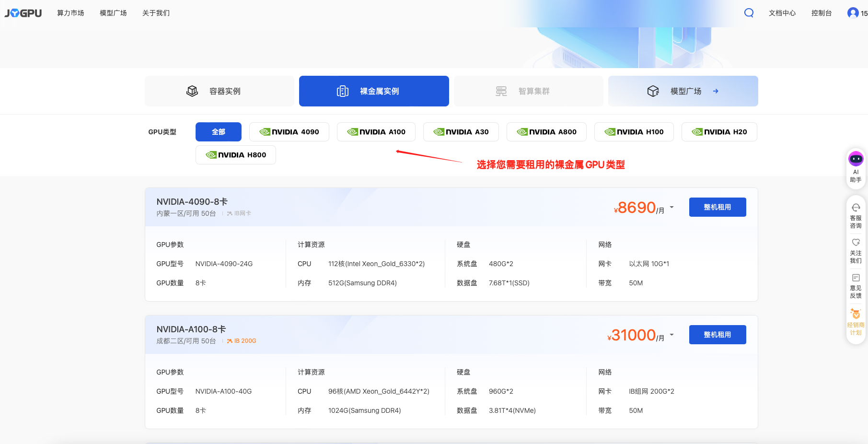Click the NVIDIA-4090-8卡 title
868x444 pixels.
(192, 202)
